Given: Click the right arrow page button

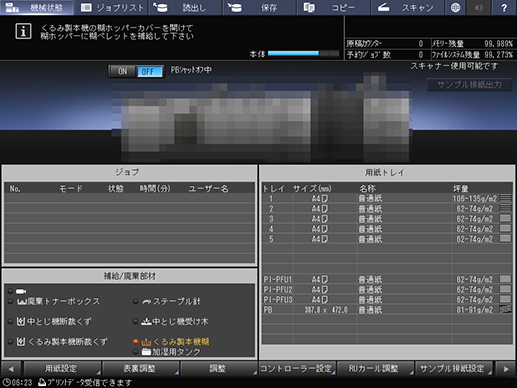Looking at the screenshot, I should (506, 369).
